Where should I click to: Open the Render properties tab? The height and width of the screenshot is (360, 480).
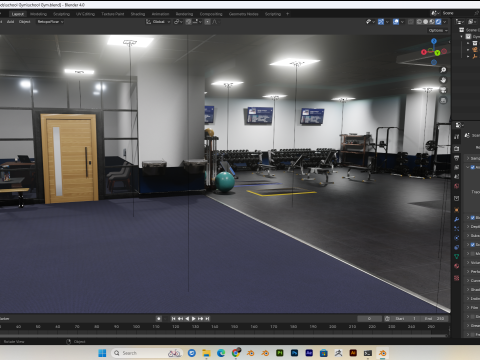(457, 148)
